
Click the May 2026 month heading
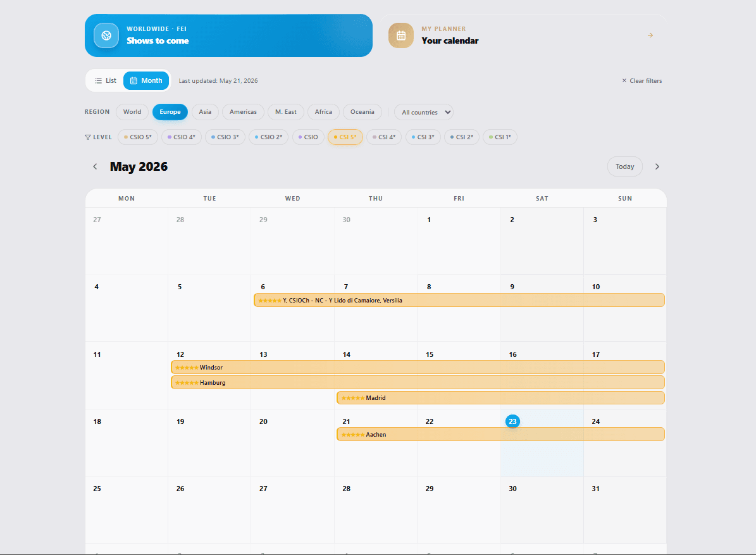[x=139, y=166]
